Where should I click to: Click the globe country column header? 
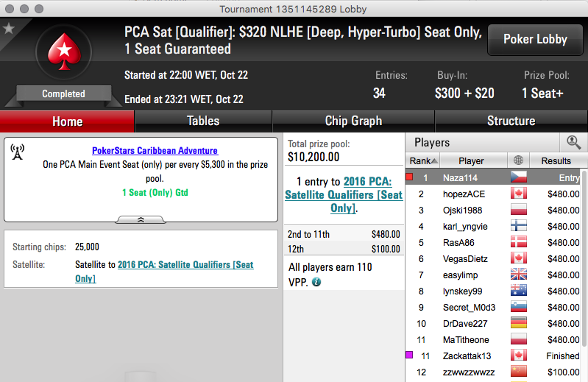(x=518, y=160)
